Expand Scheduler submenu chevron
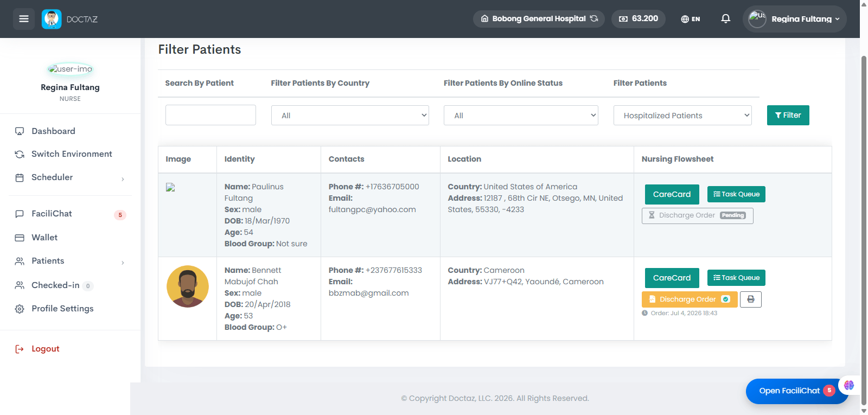This screenshot has width=868, height=415. pos(123,179)
